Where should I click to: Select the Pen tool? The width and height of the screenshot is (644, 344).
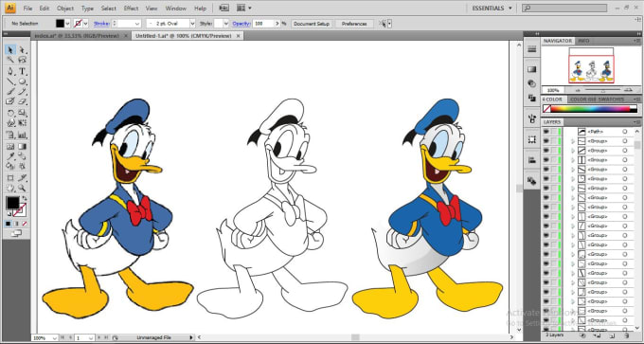(10, 71)
